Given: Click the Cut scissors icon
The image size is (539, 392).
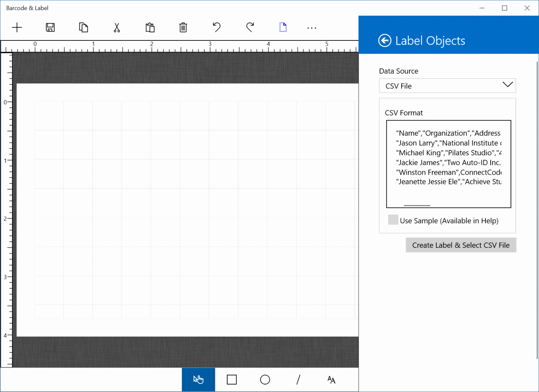Looking at the screenshot, I should point(117,27).
